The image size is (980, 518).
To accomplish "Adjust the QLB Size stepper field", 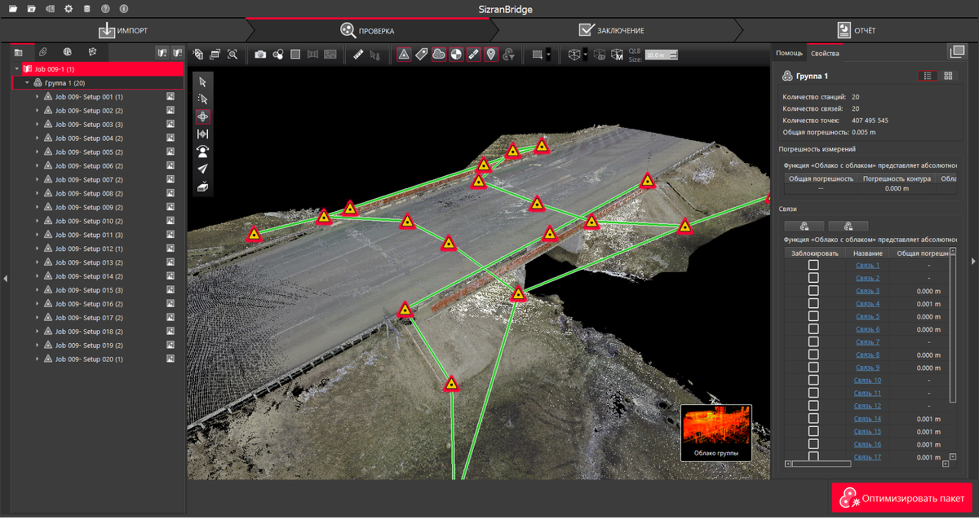I will pyautogui.click(x=661, y=55).
